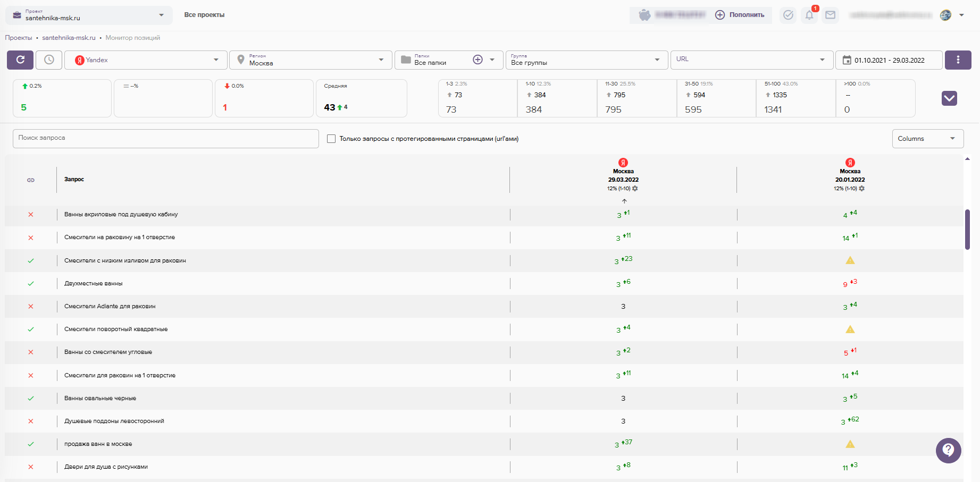Viewport: 980px width, 482px height.
Task: Open the schedule clock icon
Action: tap(49, 60)
